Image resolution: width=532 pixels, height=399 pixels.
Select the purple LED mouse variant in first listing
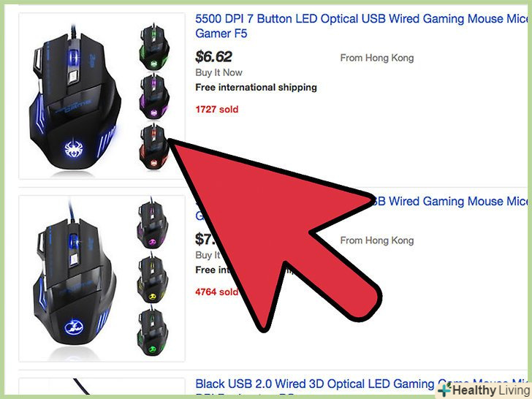coord(154,96)
